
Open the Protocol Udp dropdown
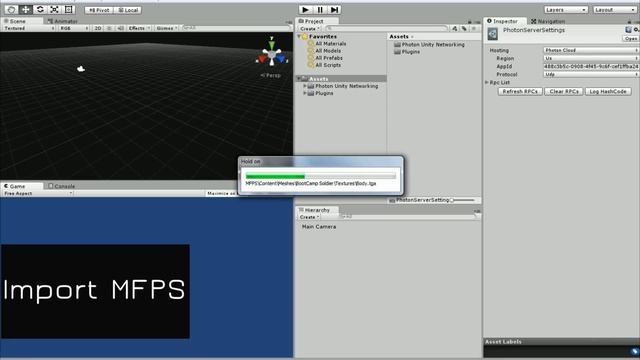tap(591, 74)
